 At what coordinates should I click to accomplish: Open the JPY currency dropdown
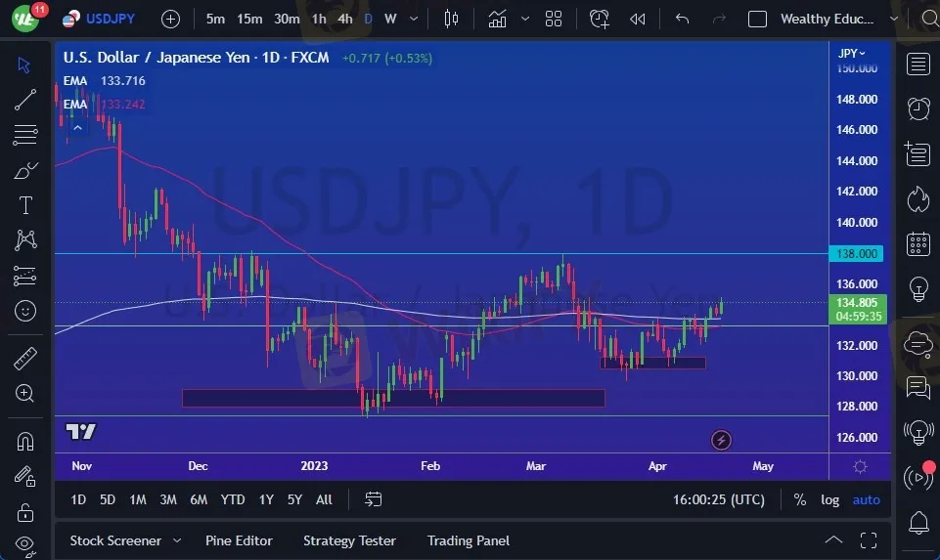pos(853,53)
